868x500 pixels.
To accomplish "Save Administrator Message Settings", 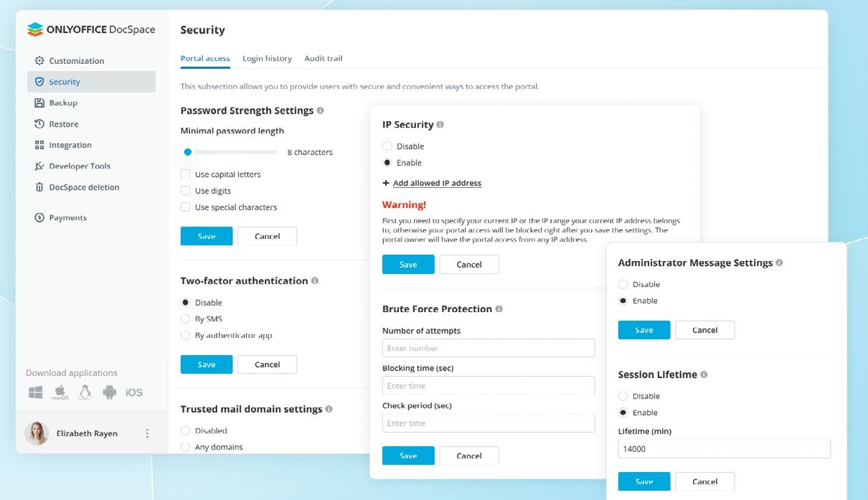I will click(x=644, y=330).
